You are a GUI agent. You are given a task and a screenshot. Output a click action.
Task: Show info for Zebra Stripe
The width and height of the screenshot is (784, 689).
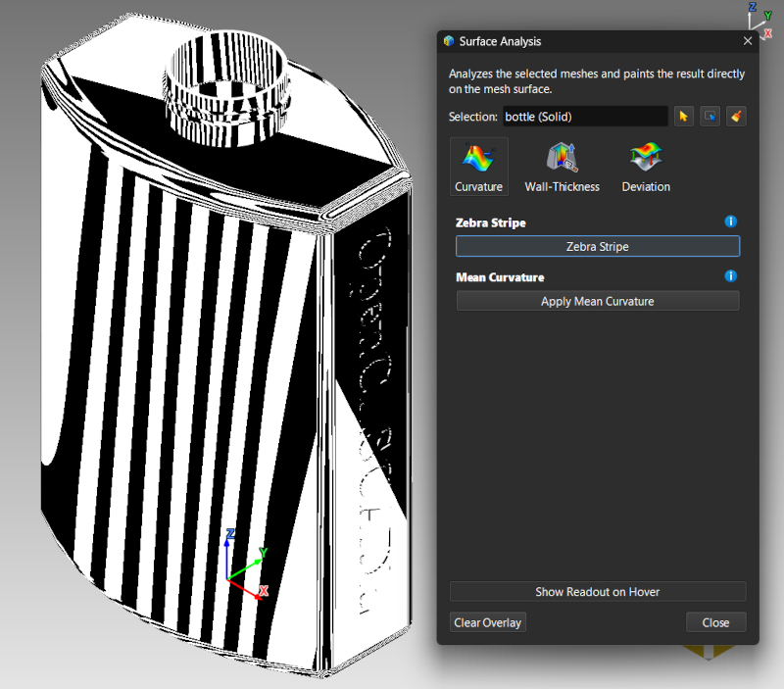(730, 221)
